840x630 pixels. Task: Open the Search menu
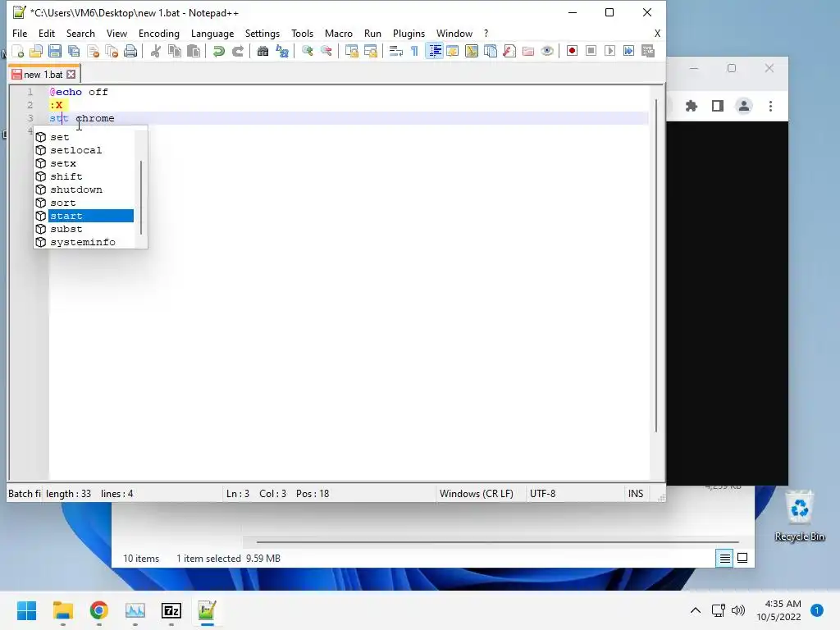(x=80, y=33)
